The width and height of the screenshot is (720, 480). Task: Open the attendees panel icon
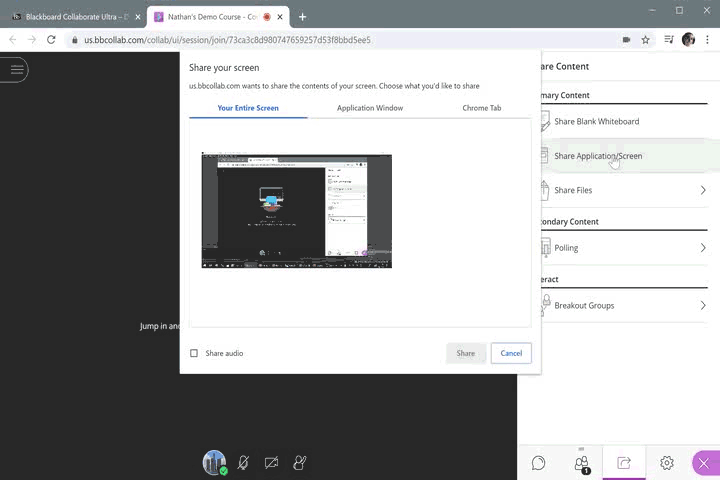581,463
